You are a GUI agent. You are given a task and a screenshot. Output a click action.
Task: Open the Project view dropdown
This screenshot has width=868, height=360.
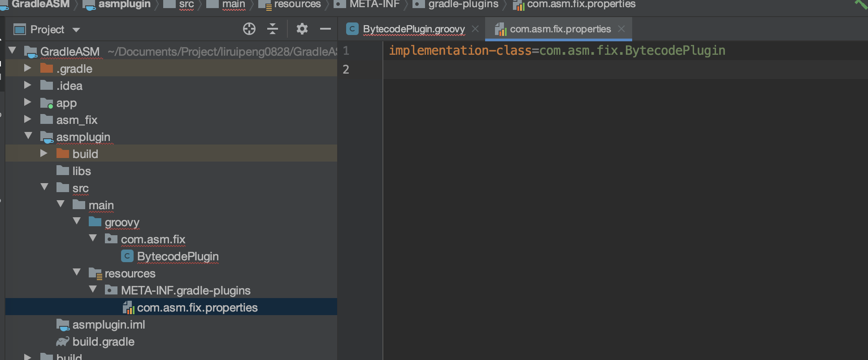[x=76, y=30]
